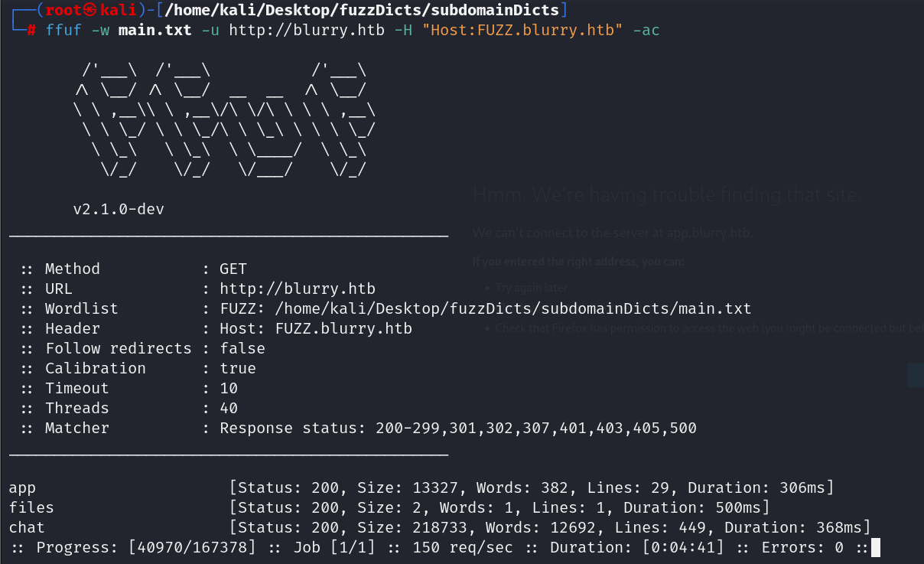924x564 pixels.
Task: Click the 'app' subdomain result line
Action: pos(421,487)
